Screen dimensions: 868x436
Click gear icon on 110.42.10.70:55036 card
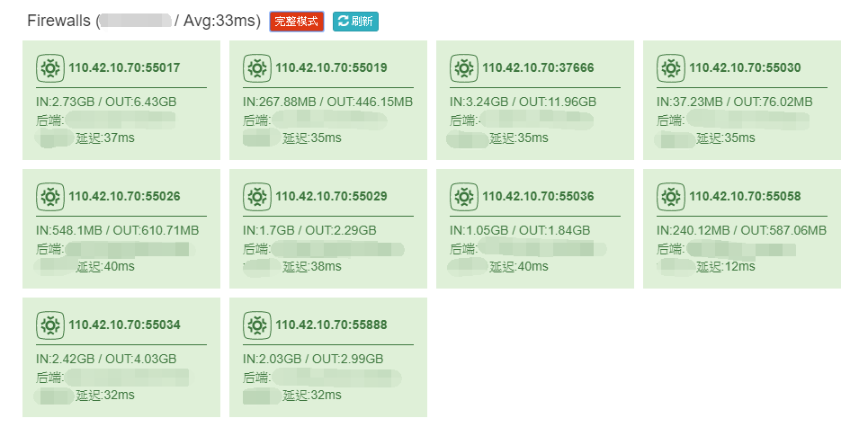(464, 196)
